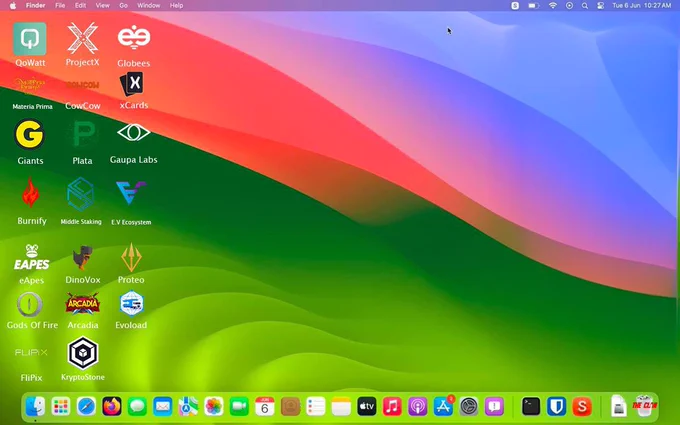
Task: Open the Wi-Fi menu in menu bar
Action: pyautogui.click(x=552, y=6)
